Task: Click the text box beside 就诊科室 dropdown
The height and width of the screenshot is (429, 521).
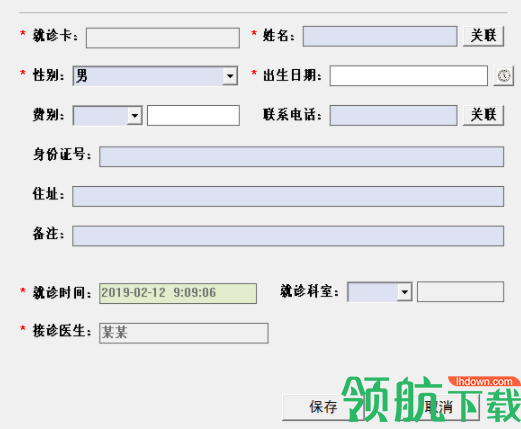Action: coord(460,292)
